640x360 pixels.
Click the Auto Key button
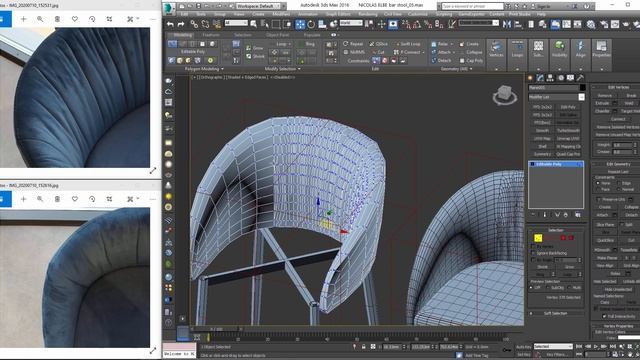point(524,347)
